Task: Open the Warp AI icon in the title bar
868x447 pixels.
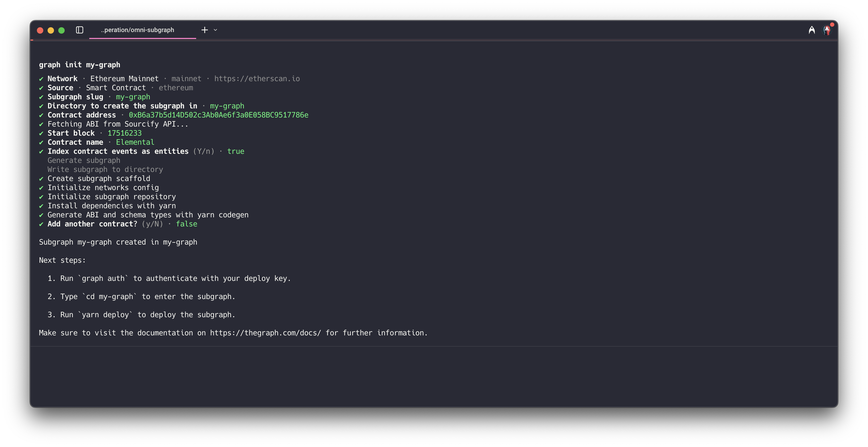Action: [x=812, y=30]
